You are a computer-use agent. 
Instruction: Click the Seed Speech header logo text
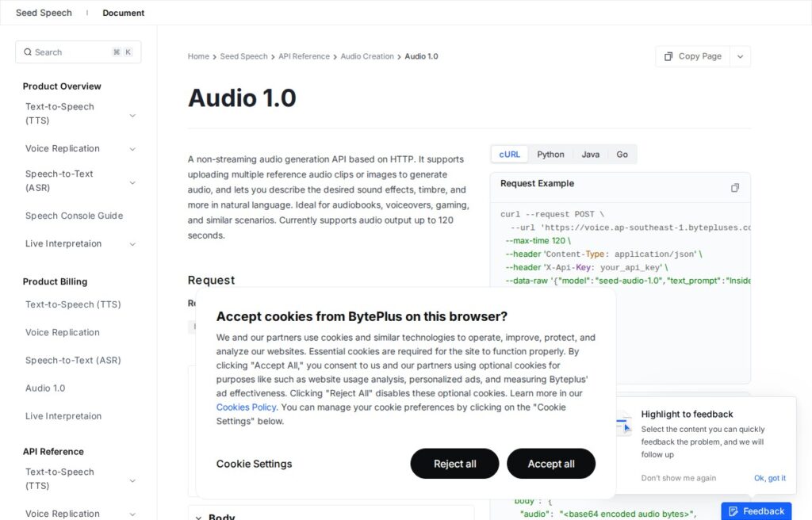[x=44, y=13]
